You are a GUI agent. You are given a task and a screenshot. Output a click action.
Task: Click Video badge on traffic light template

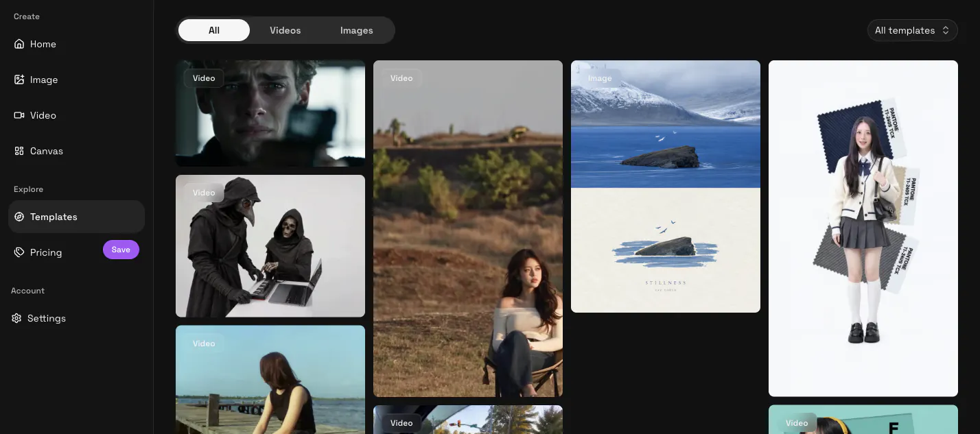(x=401, y=423)
